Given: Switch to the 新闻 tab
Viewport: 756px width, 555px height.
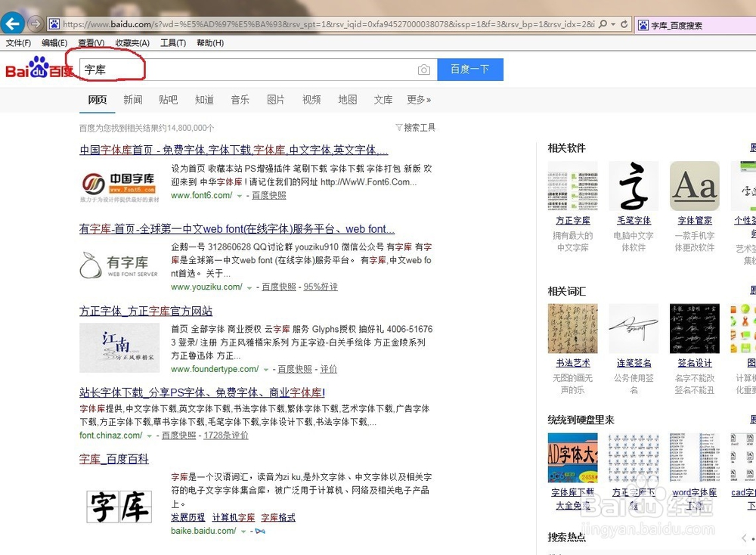Looking at the screenshot, I should pyautogui.click(x=132, y=100).
